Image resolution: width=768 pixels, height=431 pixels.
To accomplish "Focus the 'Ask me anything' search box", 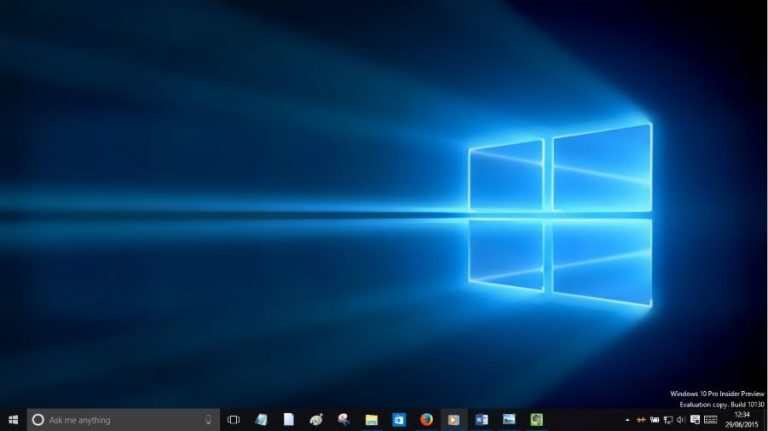I will [123, 420].
